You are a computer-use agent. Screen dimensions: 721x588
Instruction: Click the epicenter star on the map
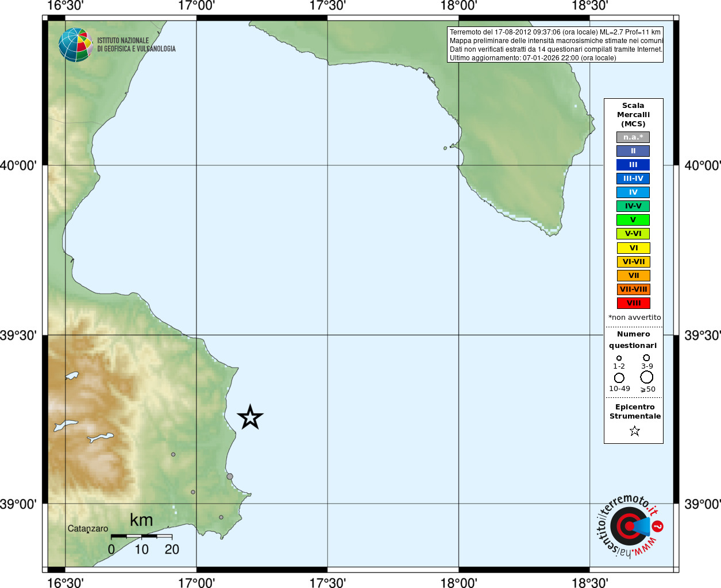250,417
